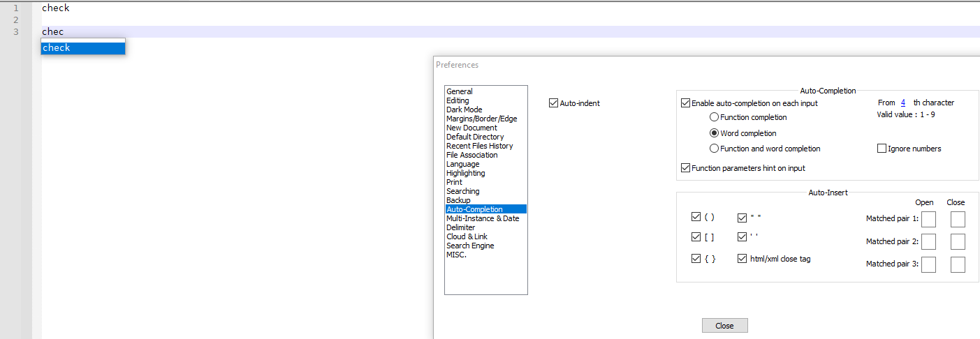Open Recent Files History category

pyautogui.click(x=480, y=146)
